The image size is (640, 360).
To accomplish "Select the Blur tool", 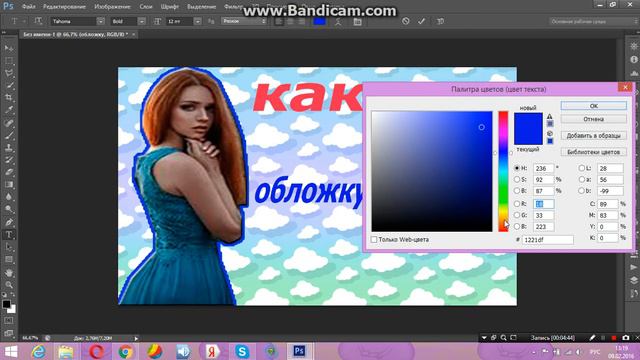I will pyautogui.click(x=9, y=197).
